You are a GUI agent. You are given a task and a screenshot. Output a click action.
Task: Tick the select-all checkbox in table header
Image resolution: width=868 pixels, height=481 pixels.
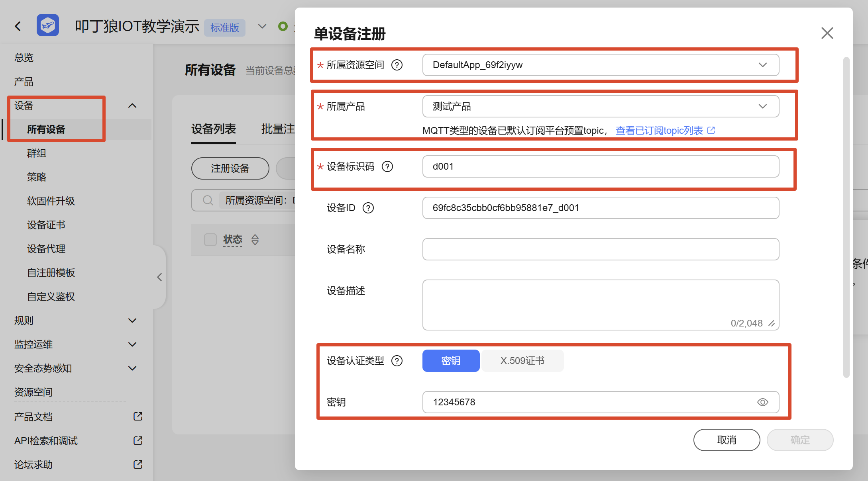tap(210, 240)
